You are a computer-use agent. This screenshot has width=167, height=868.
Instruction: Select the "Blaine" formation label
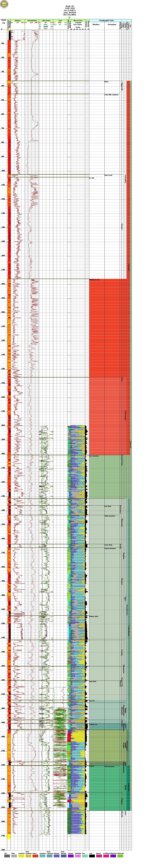(x=107, y=82)
